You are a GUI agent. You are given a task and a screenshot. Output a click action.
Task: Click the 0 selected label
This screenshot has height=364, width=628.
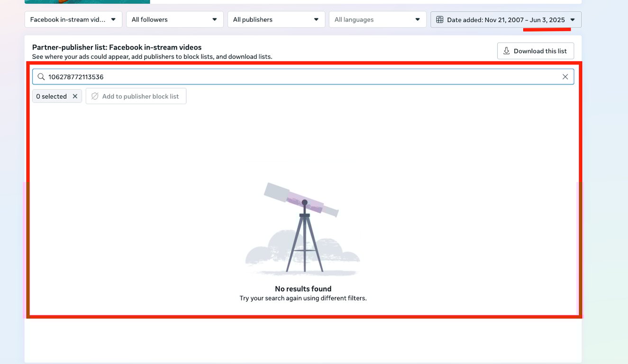(x=52, y=96)
